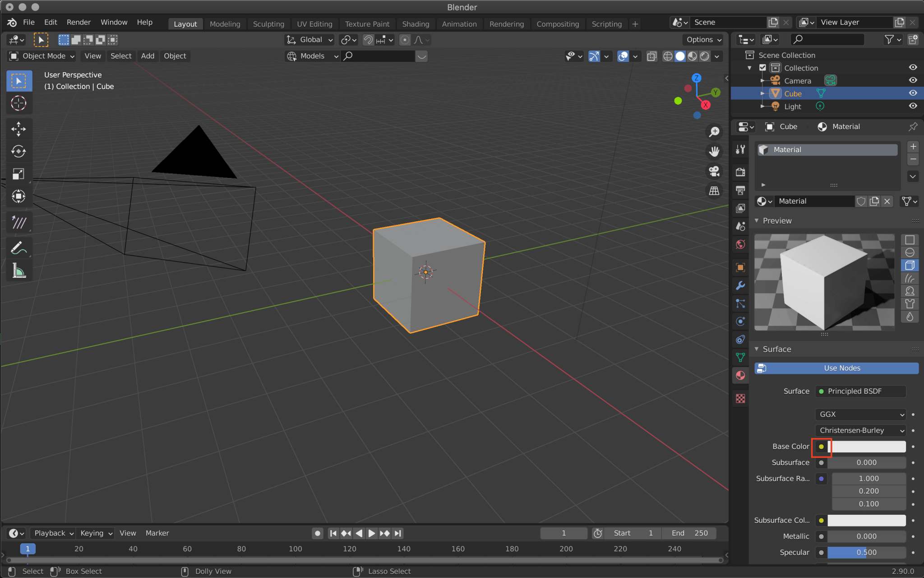Hide the Light object in the outliner

click(912, 106)
